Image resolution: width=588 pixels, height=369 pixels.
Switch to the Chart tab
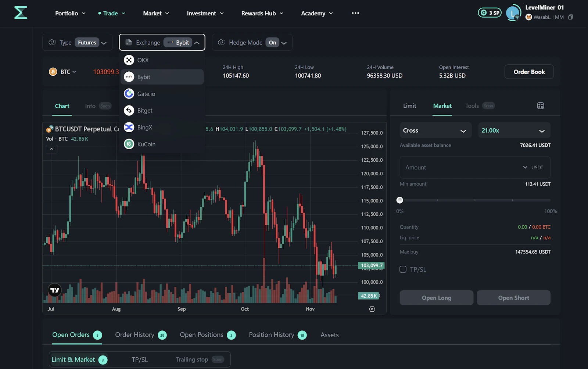(x=62, y=106)
